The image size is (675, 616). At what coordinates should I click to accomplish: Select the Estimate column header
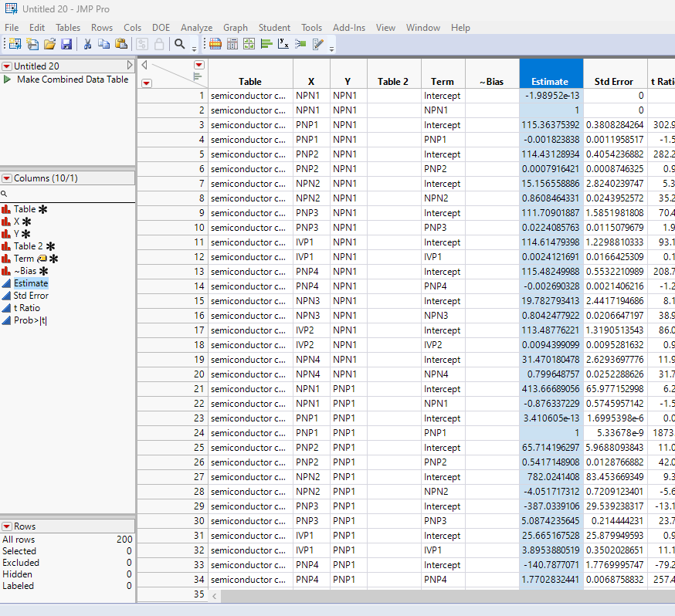tap(550, 81)
